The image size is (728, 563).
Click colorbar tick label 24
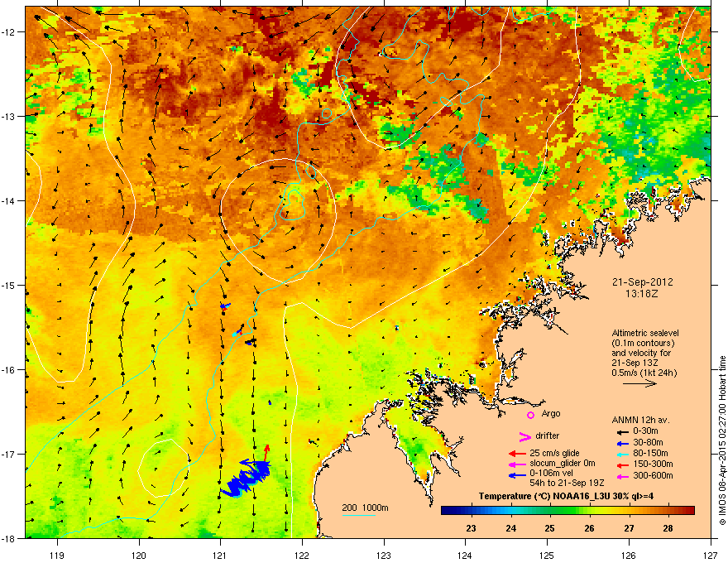point(510,528)
